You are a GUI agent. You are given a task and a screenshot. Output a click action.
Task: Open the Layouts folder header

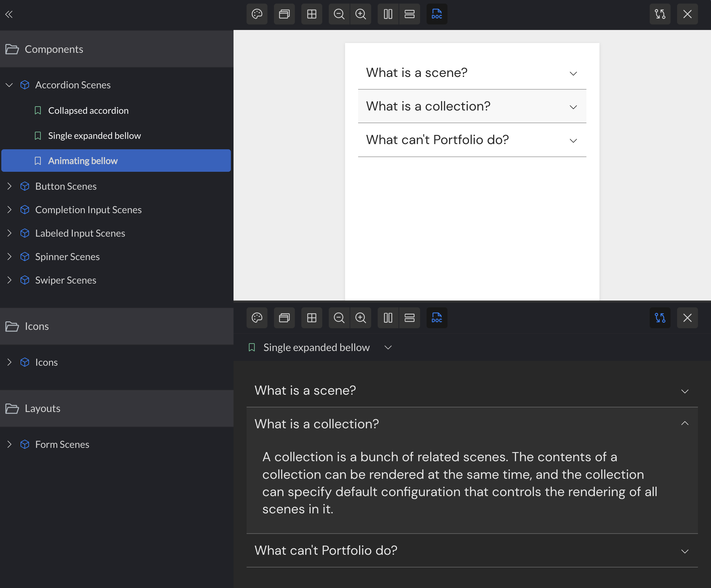click(x=42, y=408)
